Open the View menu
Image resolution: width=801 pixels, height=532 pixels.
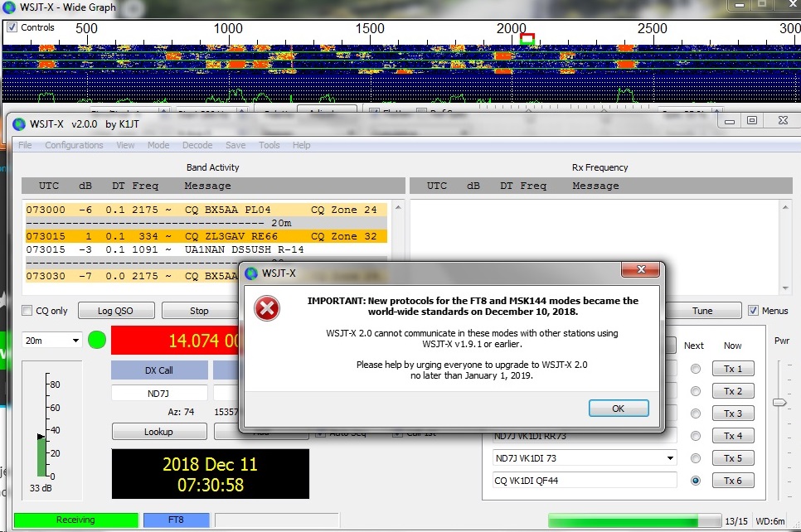pos(125,145)
